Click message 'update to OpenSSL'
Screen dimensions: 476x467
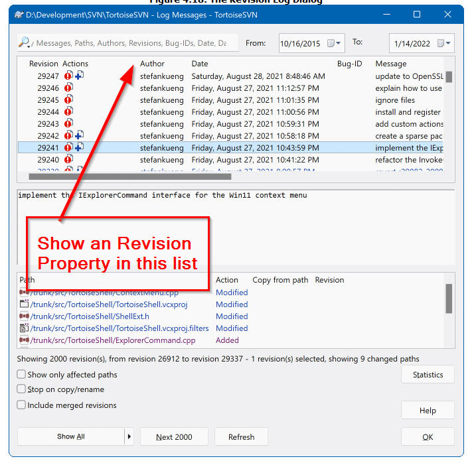coord(409,76)
